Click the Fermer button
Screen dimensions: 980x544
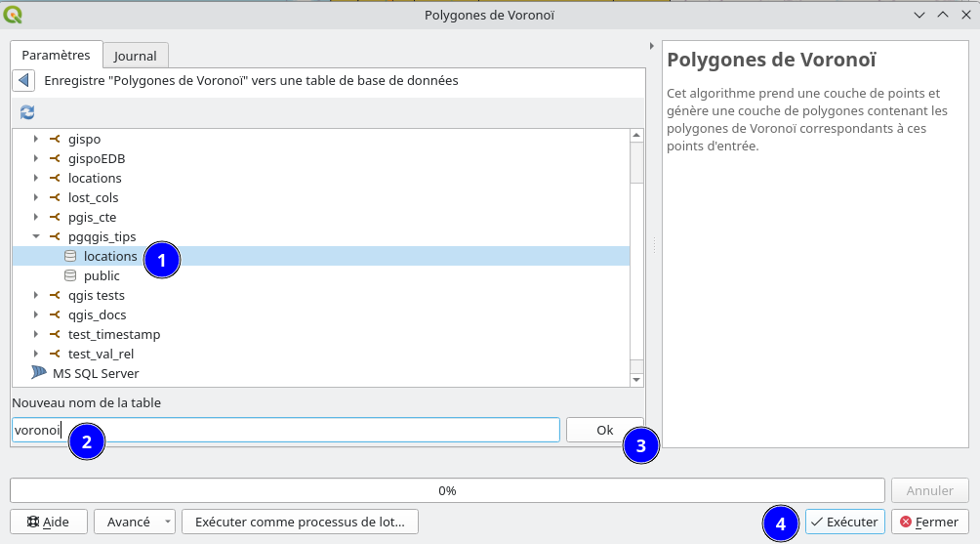tap(929, 522)
